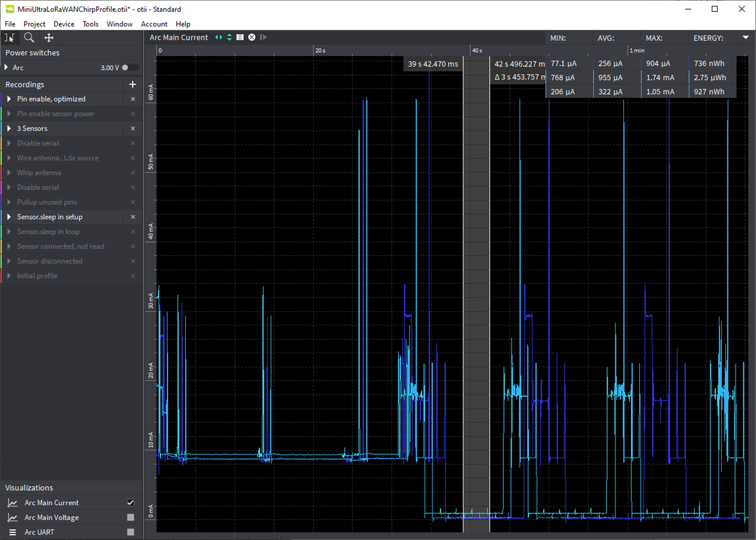This screenshot has width=756, height=540.
Task: Enable the Arc UART visualization checkbox
Action: click(130, 532)
